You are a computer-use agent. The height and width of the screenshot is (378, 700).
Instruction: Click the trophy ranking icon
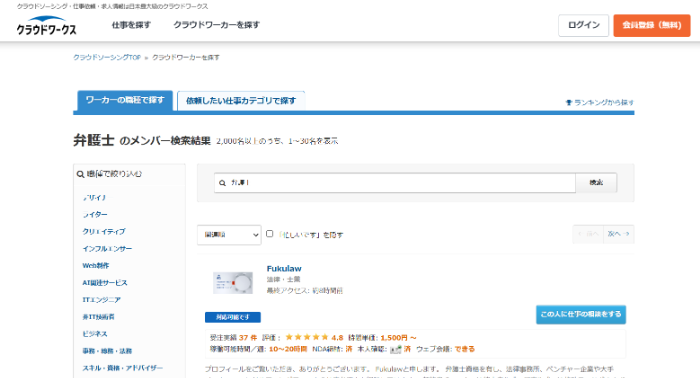tap(569, 103)
